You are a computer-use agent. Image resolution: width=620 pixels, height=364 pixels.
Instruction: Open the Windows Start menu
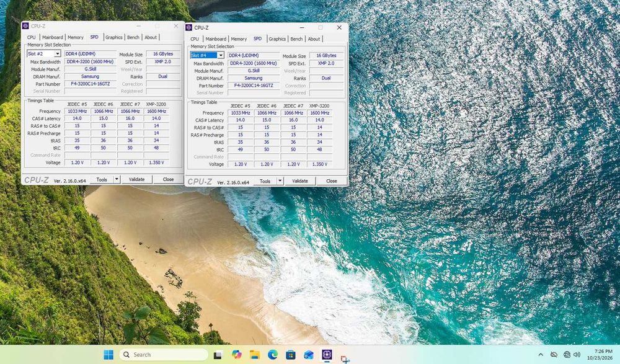tap(108, 355)
